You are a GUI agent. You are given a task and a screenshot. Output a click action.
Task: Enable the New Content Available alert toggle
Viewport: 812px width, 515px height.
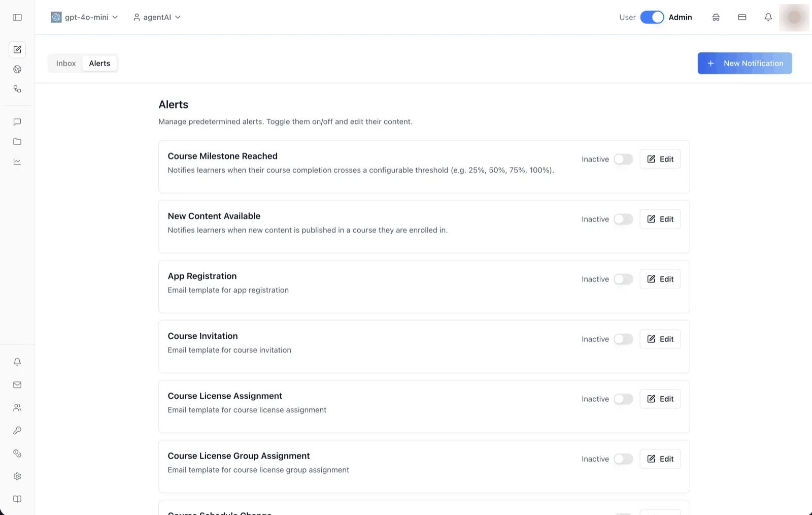(x=623, y=219)
